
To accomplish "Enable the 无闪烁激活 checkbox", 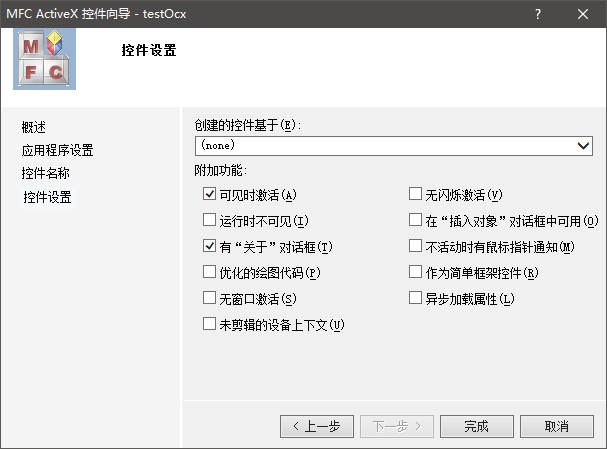I will pyautogui.click(x=416, y=194).
